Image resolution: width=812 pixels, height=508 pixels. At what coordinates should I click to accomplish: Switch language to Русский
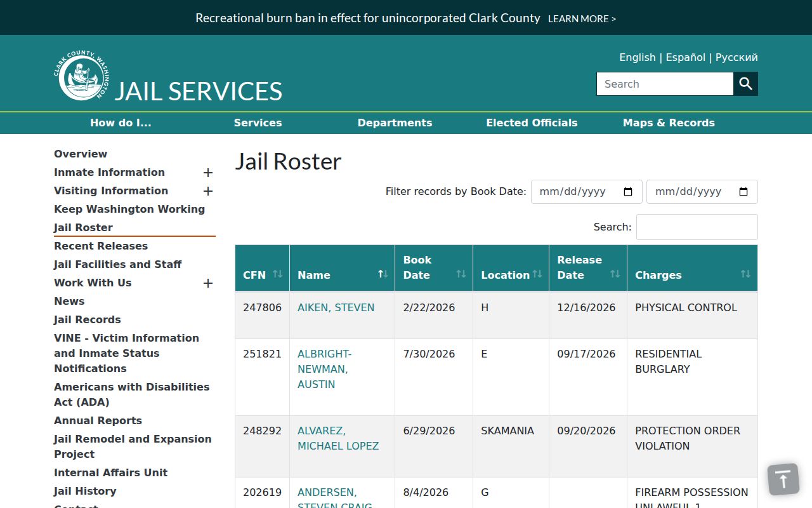[x=737, y=57]
